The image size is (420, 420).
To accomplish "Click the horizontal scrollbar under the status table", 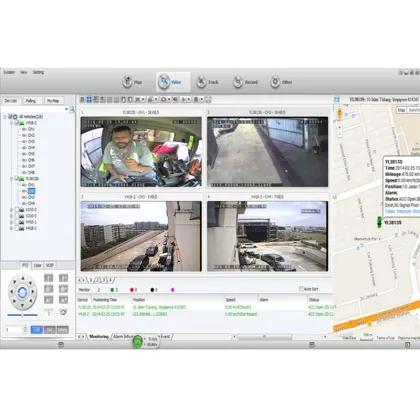I will click(265, 337).
